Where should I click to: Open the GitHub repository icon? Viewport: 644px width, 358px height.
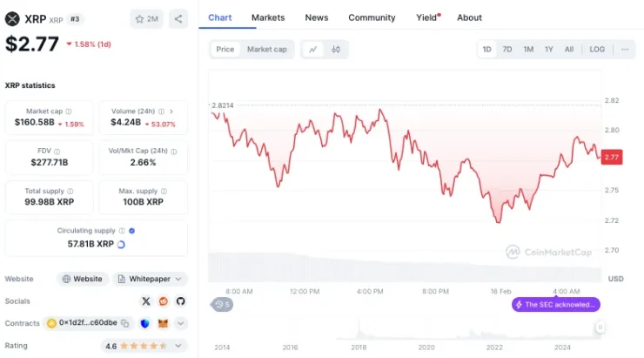181,301
